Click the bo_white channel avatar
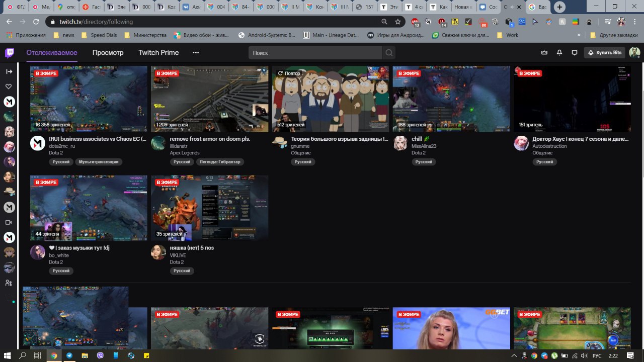This screenshot has height=362, width=644. (x=38, y=252)
